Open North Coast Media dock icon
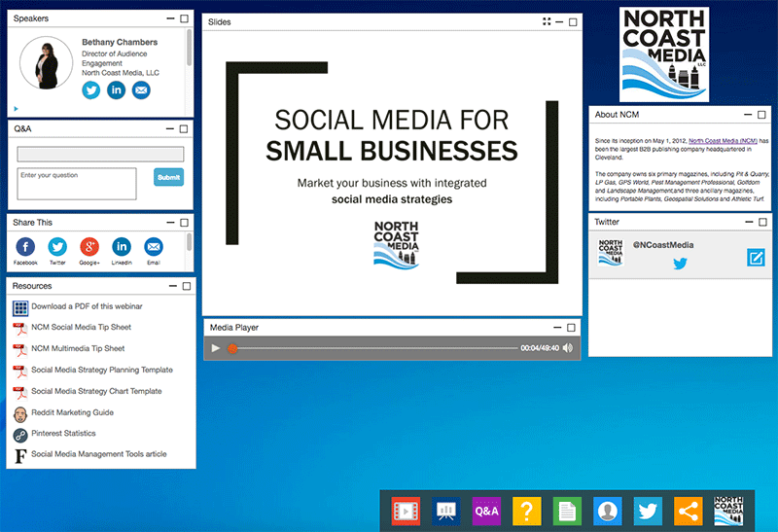The height and width of the screenshot is (532, 778). [728, 511]
